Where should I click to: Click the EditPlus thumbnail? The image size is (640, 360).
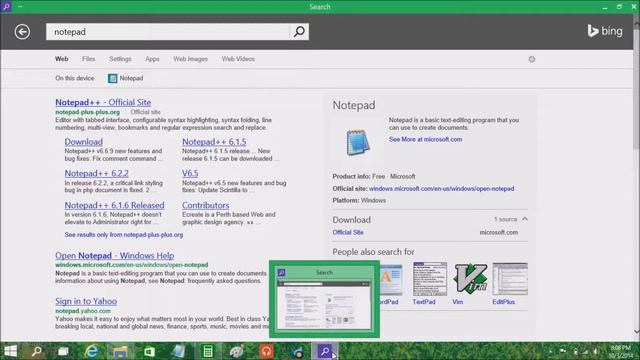tap(510, 279)
